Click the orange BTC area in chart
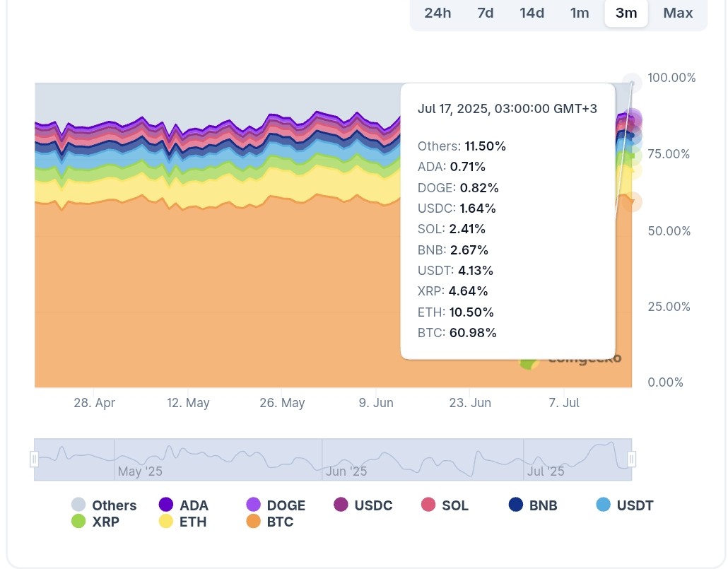This screenshot has height=569, width=728. [218, 298]
